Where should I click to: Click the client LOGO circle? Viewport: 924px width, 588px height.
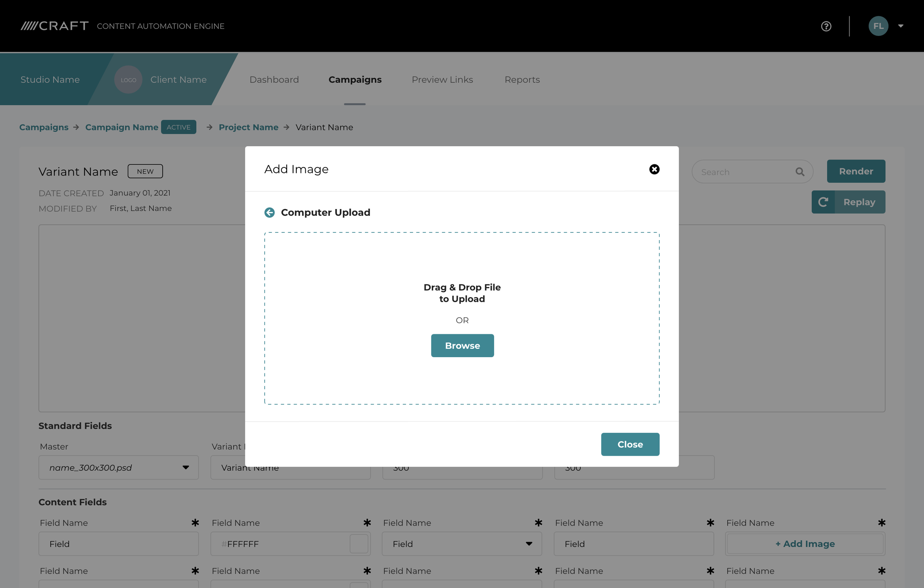click(x=128, y=80)
